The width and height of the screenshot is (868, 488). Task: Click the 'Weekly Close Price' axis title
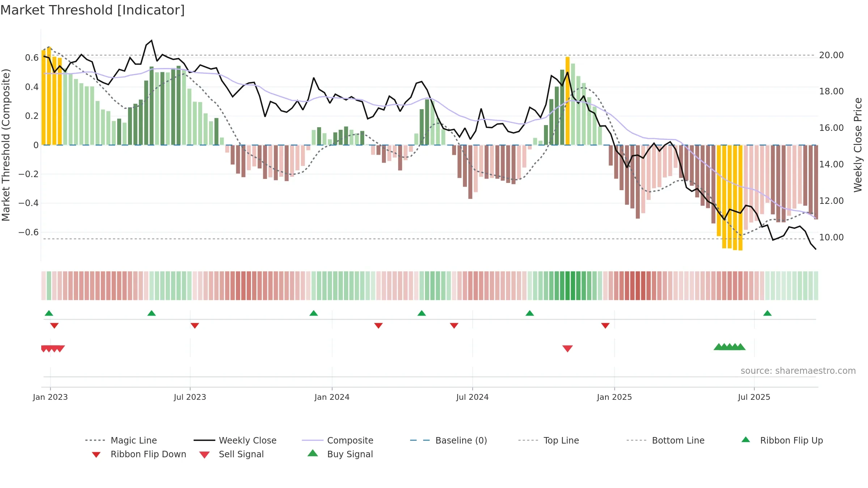[858, 145]
